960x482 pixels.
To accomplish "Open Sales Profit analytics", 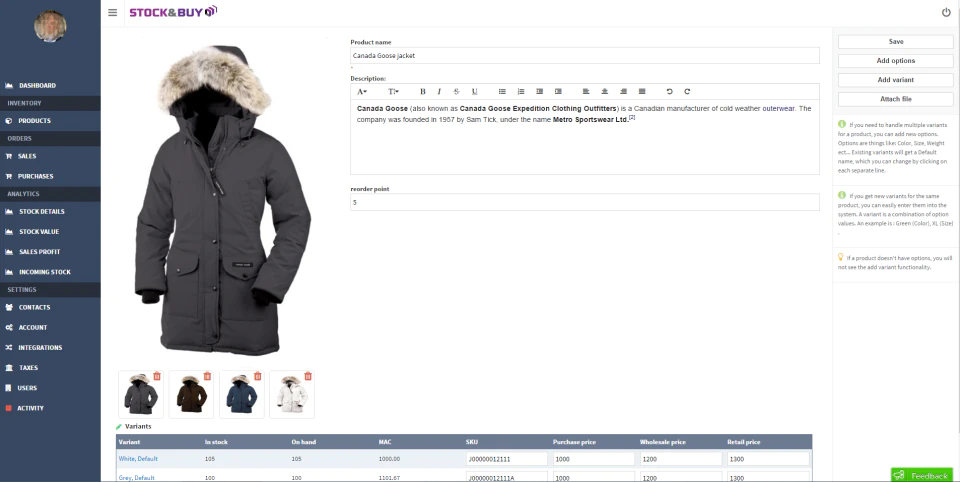I will pos(40,252).
